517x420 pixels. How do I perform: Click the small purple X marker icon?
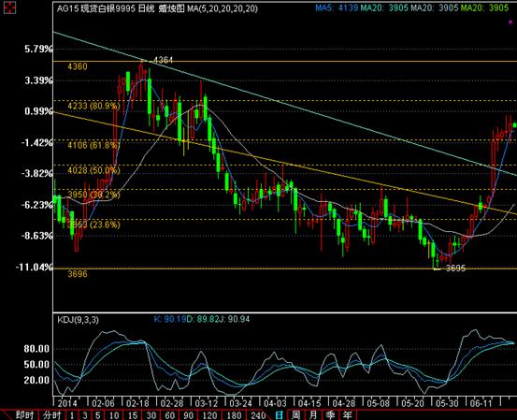pyautogui.click(x=510, y=22)
